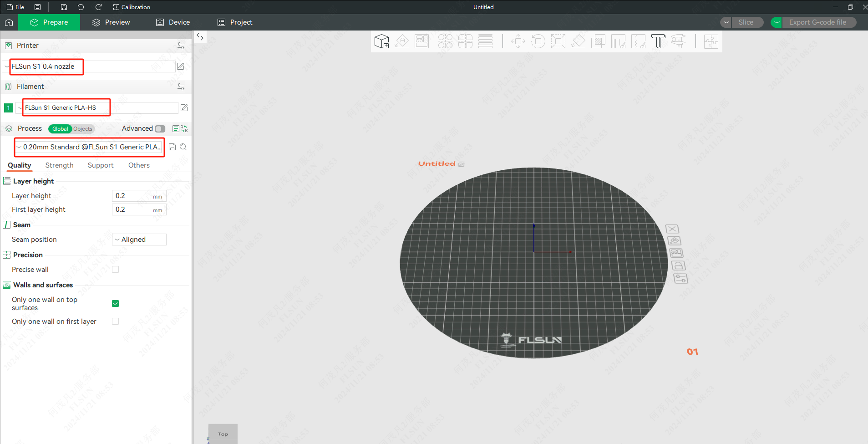Click the Slice button

point(746,22)
